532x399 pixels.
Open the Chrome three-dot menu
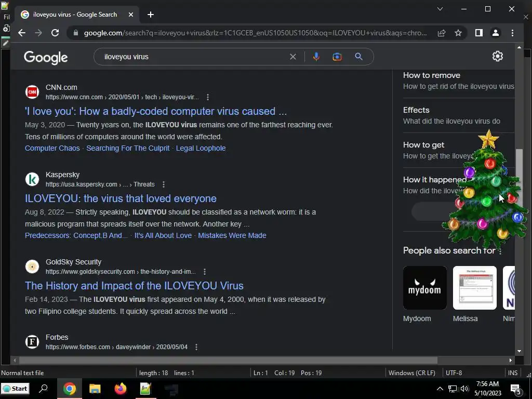tap(512, 33)
